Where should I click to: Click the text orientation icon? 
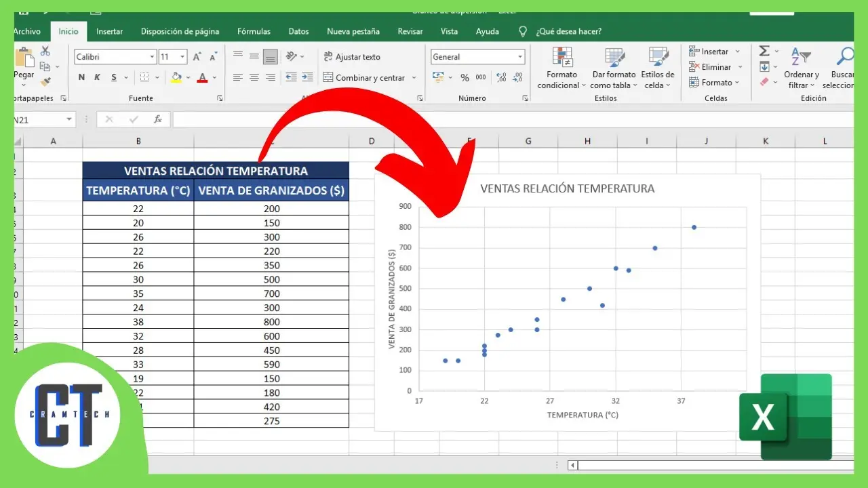click(292, 56)
